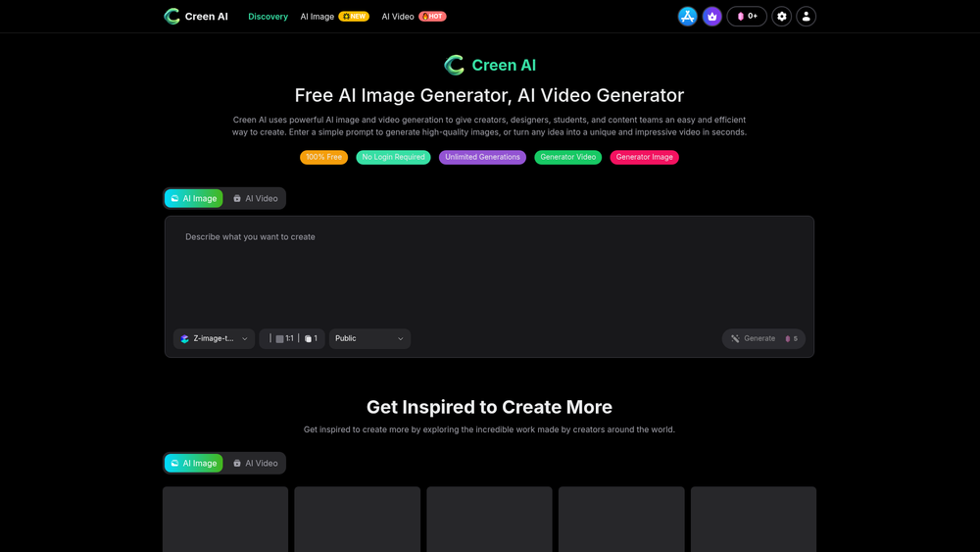Screen dimensions: 980x552
Task: Open the purple crown premium icon
Action: point(711,17)
